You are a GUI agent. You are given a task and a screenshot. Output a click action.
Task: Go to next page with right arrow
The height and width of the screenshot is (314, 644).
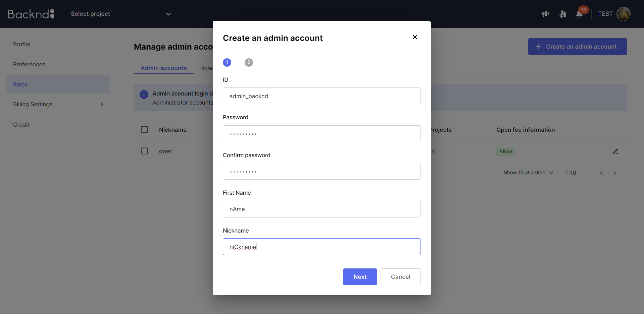[x=615, y=173]
